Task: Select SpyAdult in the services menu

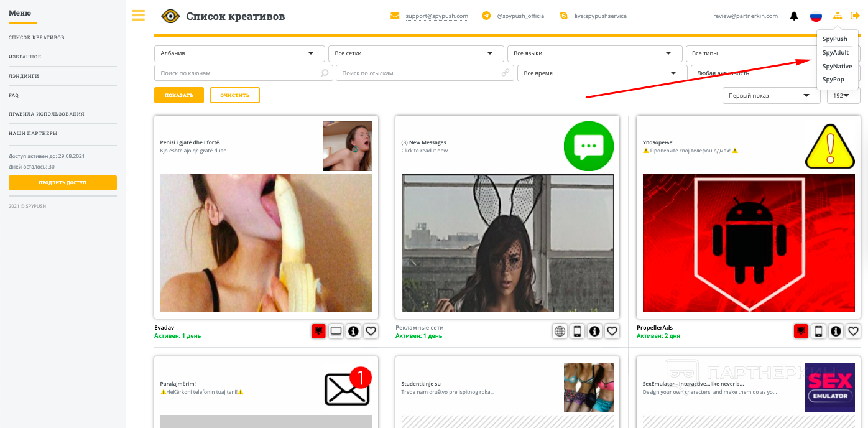Action: [x=836, y=53]
